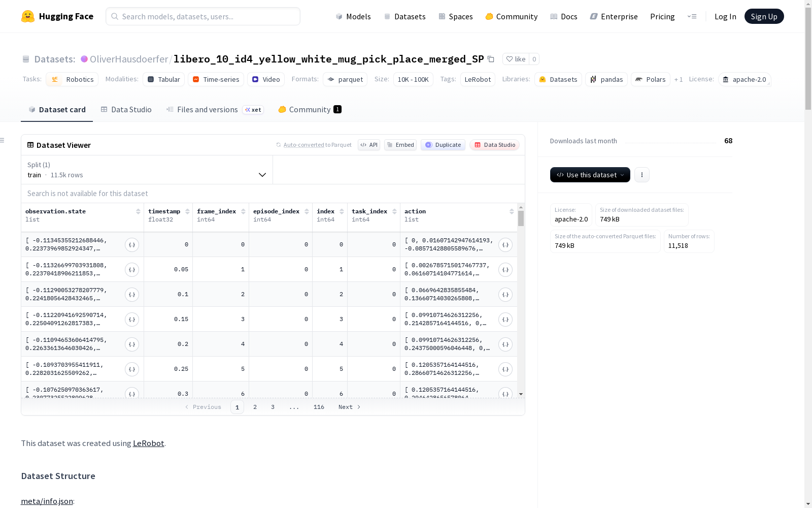Click the search models and datasets field
Viewport: 812px width, 508px height.
(203, 16)
